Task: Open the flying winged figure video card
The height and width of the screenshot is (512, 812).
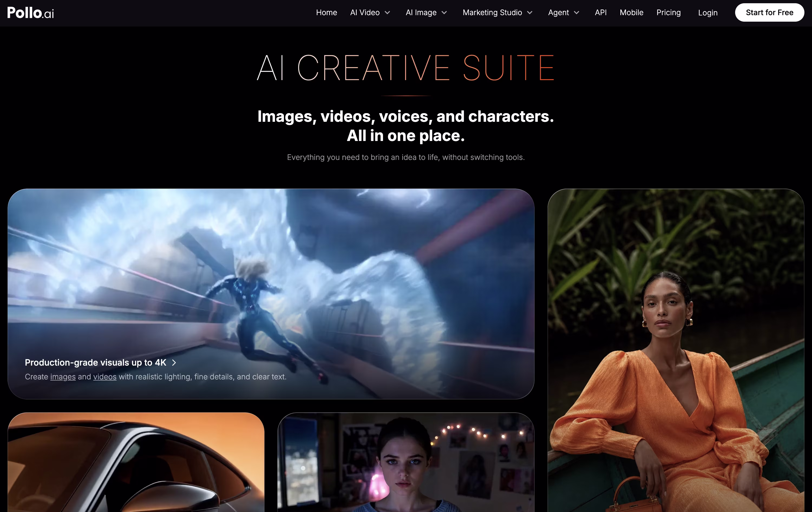Action: click(271, 294)
